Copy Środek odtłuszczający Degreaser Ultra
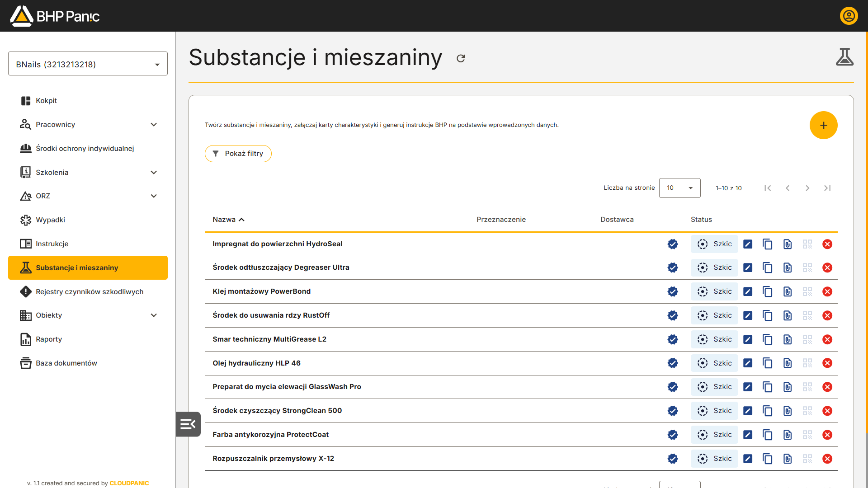868x488 pixels. pos(768,268)
